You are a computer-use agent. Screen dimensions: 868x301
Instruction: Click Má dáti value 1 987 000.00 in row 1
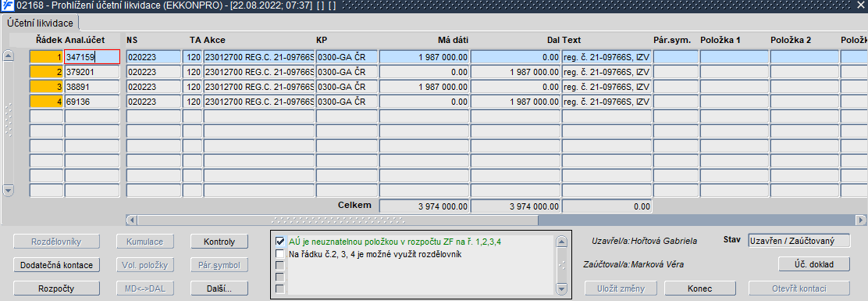point(425,56)
